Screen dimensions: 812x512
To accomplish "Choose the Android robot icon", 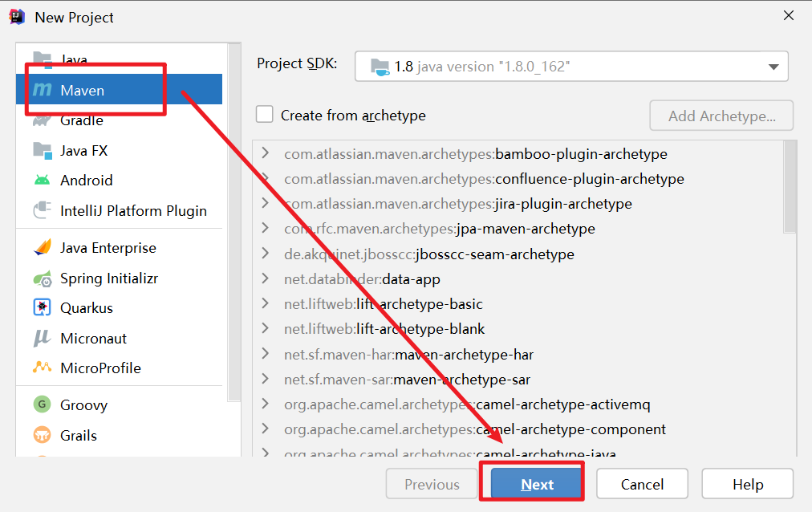I will 42,180.
